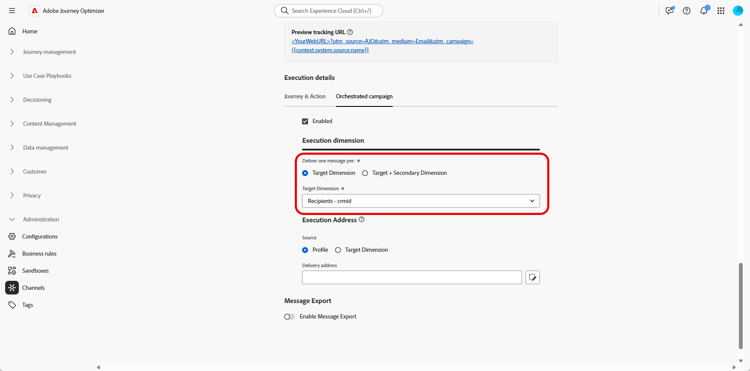Screen dimensions: 750x371
Task: Select Target + Secondary Dimension radio button
Action: [365, 173]
